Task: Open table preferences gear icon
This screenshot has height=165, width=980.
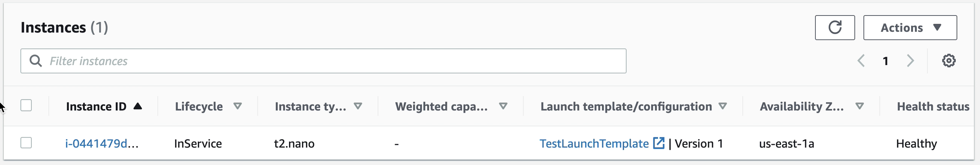Action: point(949,61)
